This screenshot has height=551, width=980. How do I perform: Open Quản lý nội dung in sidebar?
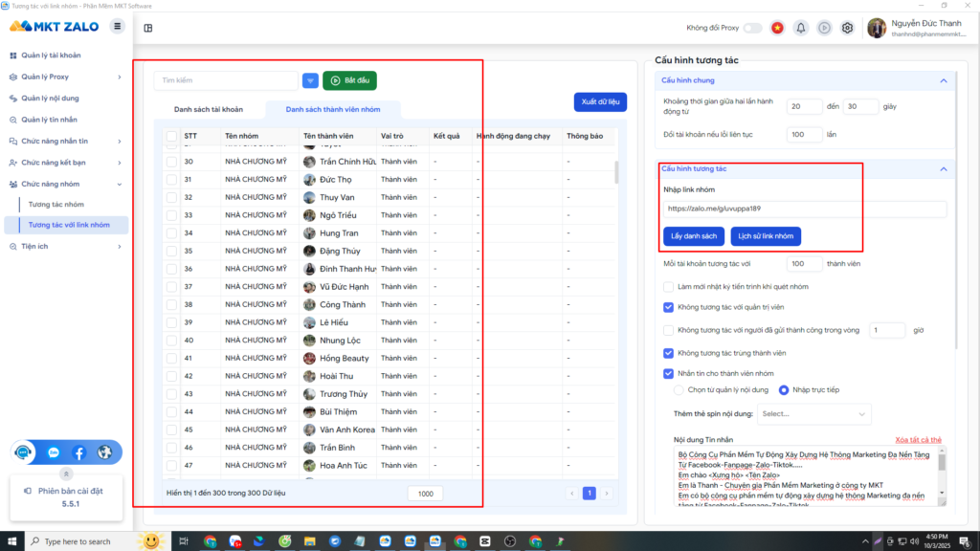coord(50,99)
